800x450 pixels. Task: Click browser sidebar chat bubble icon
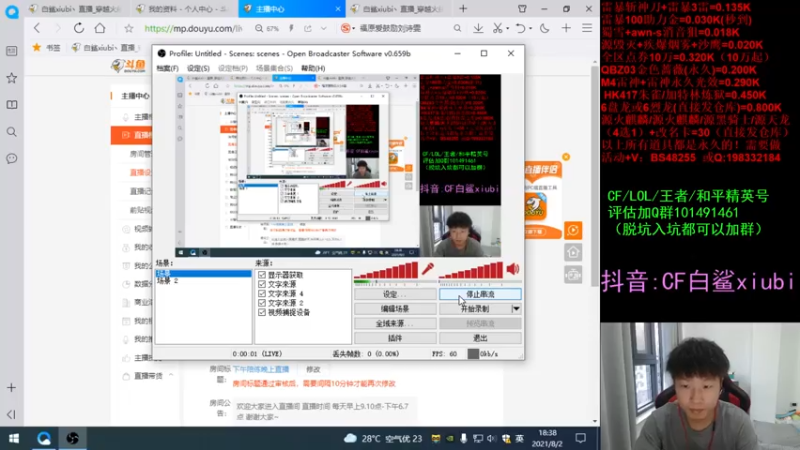click(11, 159)
